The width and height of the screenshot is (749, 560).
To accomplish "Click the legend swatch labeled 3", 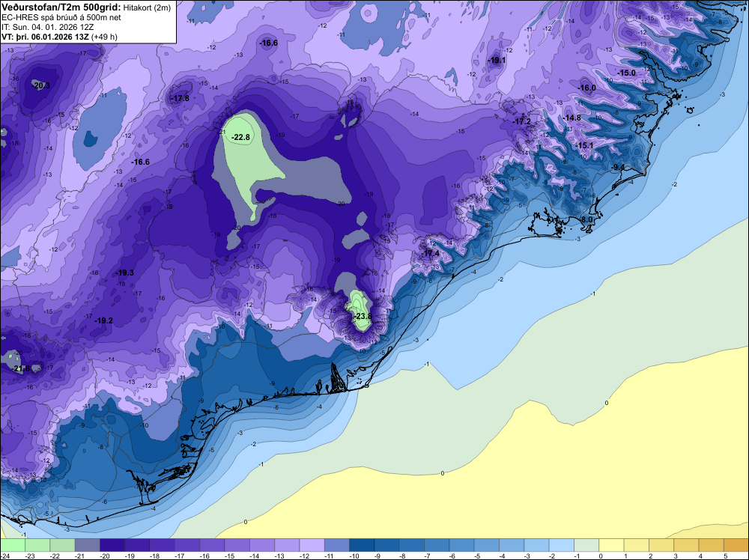I will pos(686,545).
